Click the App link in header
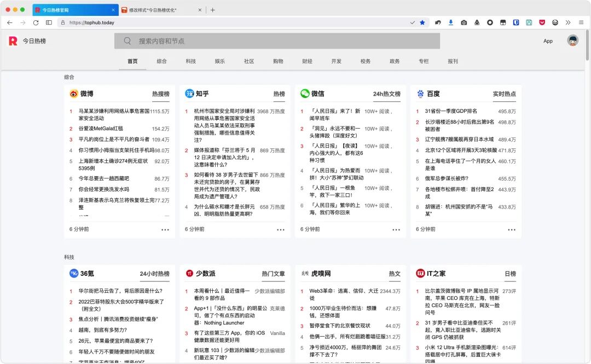 (548, 41)
